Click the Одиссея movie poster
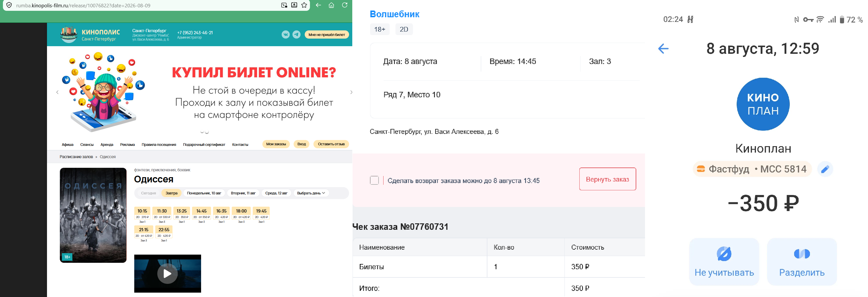Screen dimensions: 868x297 click(93, 215)
